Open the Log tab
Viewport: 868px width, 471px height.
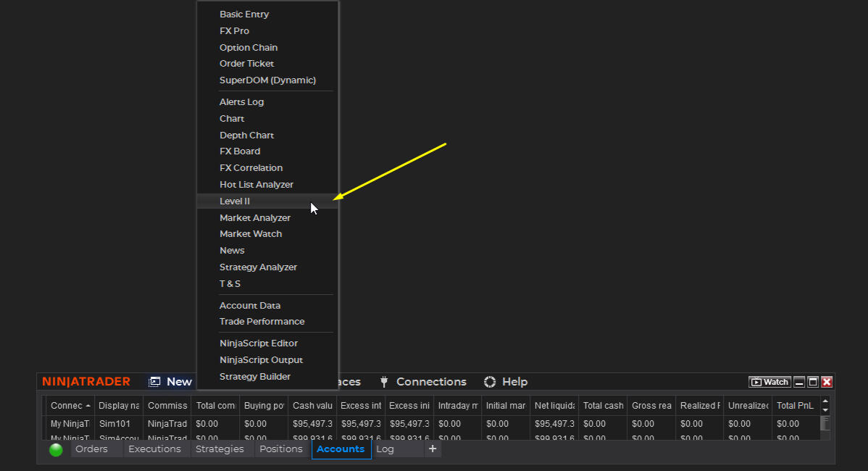point(385,449)
